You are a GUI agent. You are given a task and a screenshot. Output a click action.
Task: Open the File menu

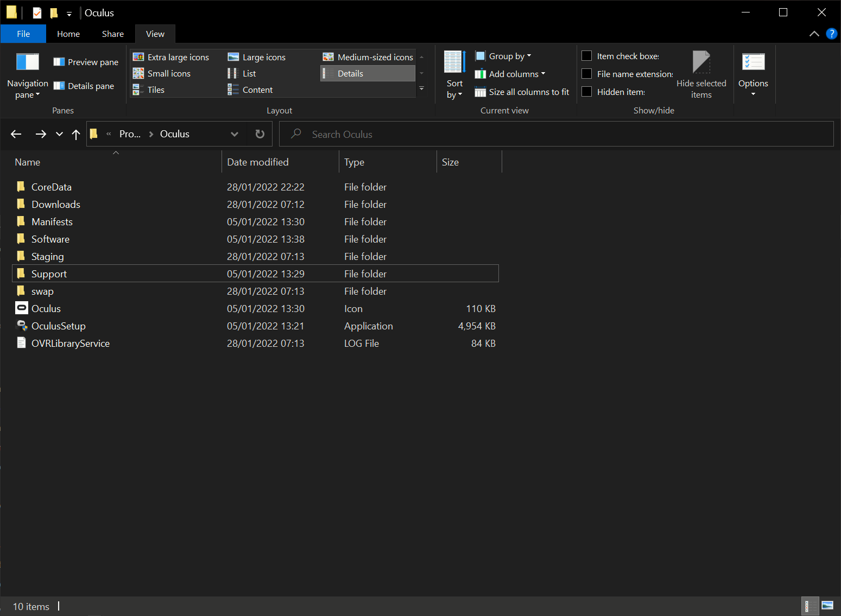point(23,34)
